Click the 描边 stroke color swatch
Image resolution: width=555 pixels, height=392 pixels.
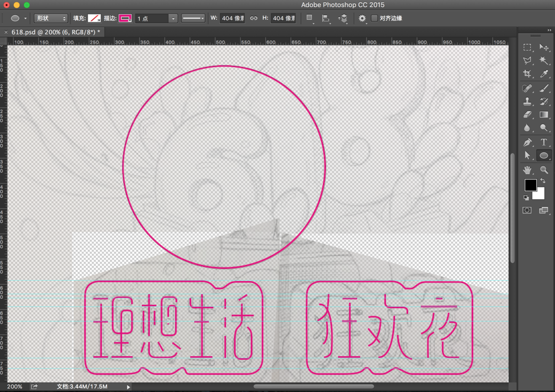coord(125,18)
